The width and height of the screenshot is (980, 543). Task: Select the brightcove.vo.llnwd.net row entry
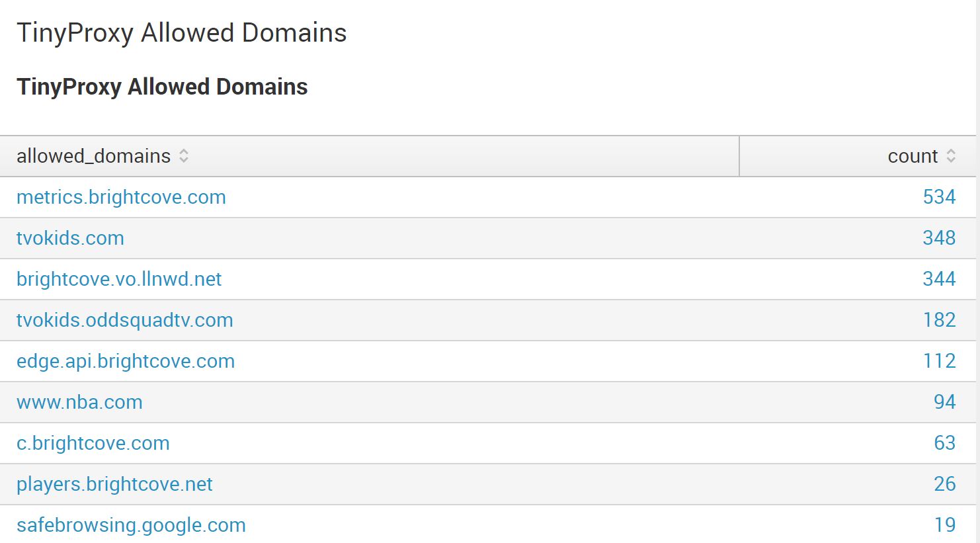click(119, 279)
